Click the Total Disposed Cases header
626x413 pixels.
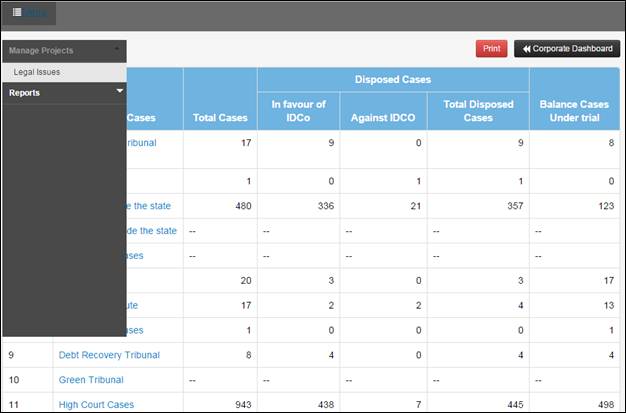coord(478,111)
